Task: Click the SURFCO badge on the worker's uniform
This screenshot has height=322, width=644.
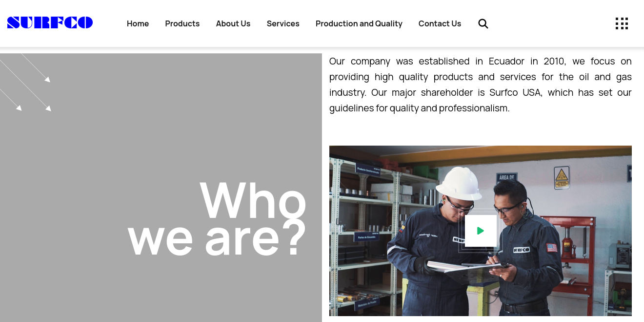Action: (x=521, y=250)
